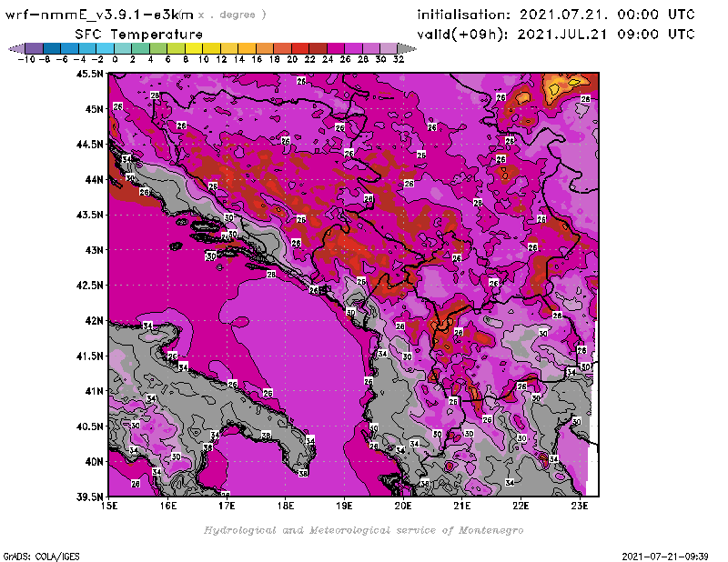The width and height of the screenshot is (728, 562).
Task: Click the "41.5N" latitude label
Action: pyautogui.click(x=90, y=356)
